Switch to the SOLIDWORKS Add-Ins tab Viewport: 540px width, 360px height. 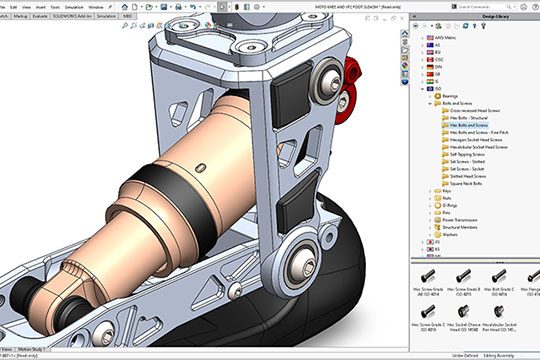[x=72, y=16]
